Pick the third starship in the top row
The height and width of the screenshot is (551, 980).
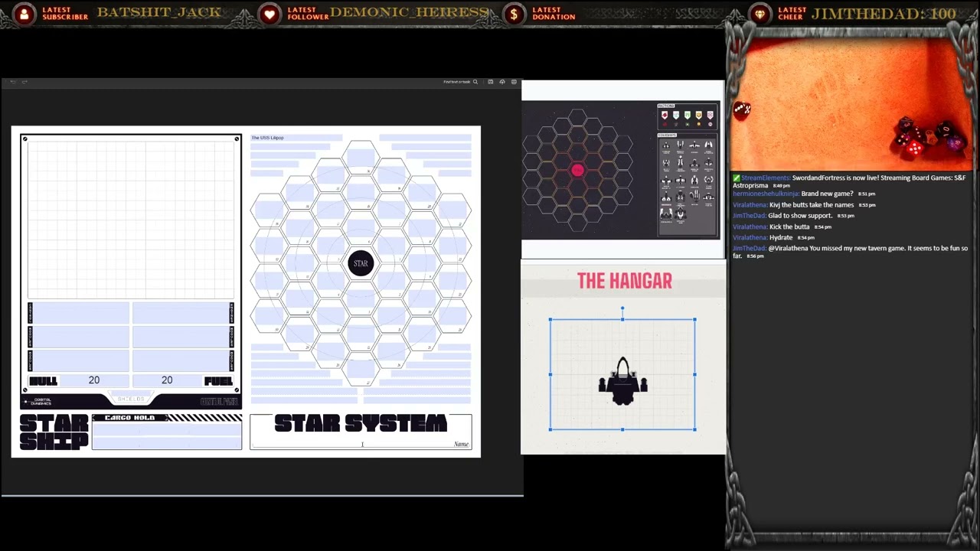point(694,145)
